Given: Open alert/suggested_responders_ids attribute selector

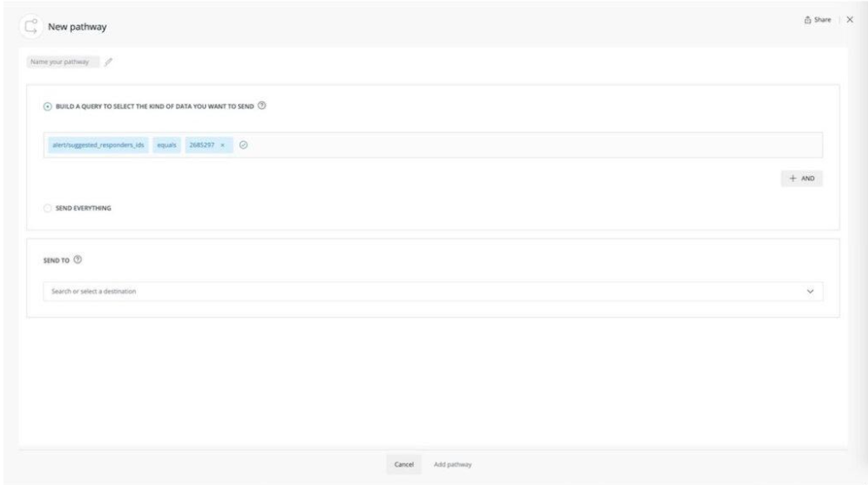Looking at the screenshot, I should click(98, 145).
